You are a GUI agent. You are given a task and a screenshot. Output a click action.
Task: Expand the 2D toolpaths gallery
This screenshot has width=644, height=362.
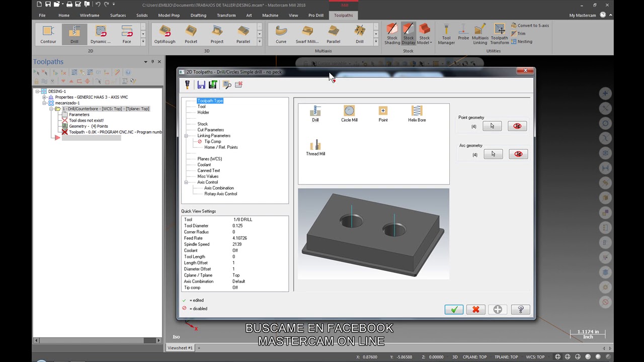[143, 41]
